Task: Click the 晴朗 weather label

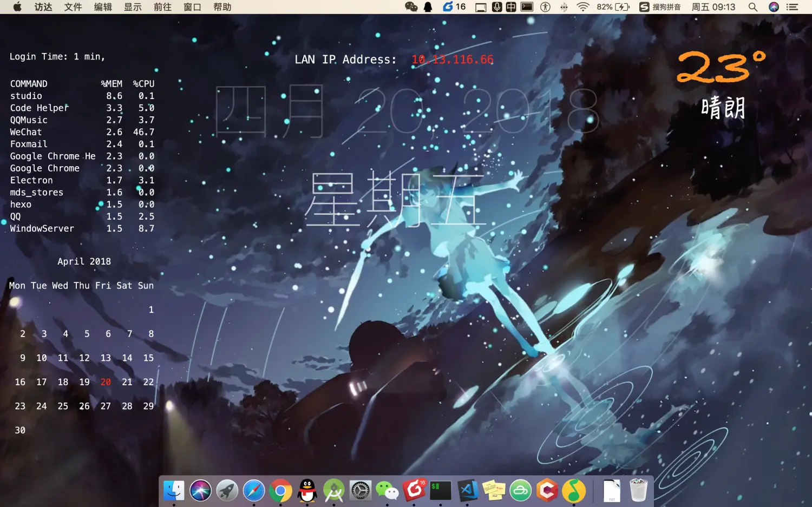Action: point(723,108)
